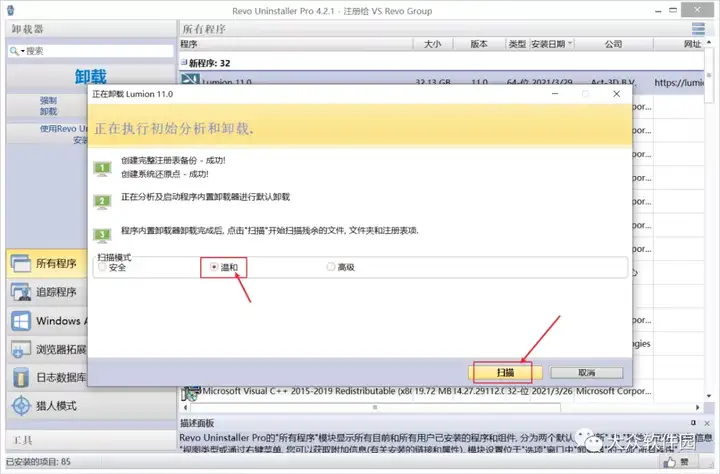Viewport: 720px width, 474px height.
Task: Expand the 工具 section in sidebar
Action: (90, 440)
